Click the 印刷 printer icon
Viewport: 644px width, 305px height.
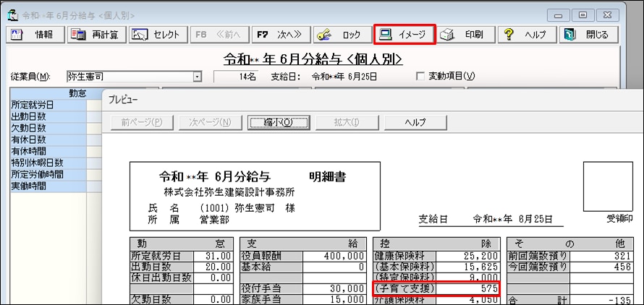pyautogui.click(x=446, y=35)
